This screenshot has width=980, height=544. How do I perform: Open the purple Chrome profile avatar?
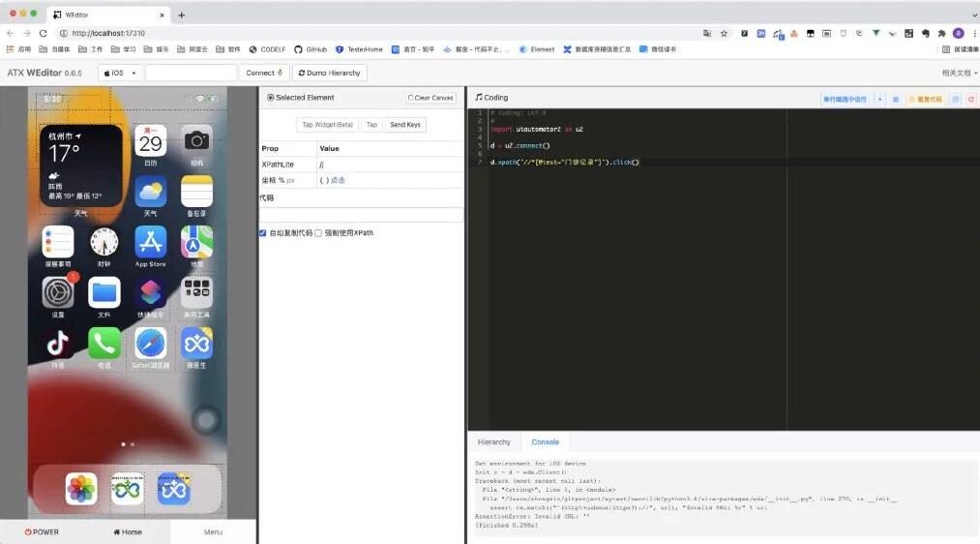[x=958, y=33]
